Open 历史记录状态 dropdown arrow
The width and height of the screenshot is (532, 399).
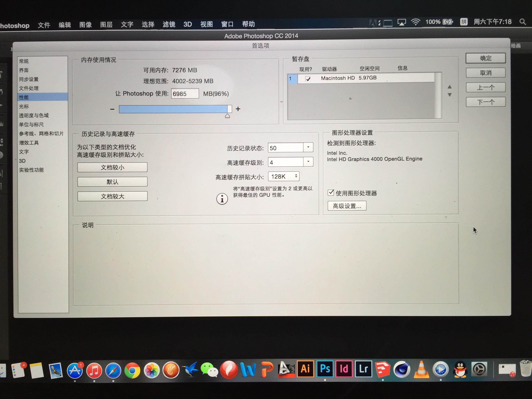coord(308,147)
